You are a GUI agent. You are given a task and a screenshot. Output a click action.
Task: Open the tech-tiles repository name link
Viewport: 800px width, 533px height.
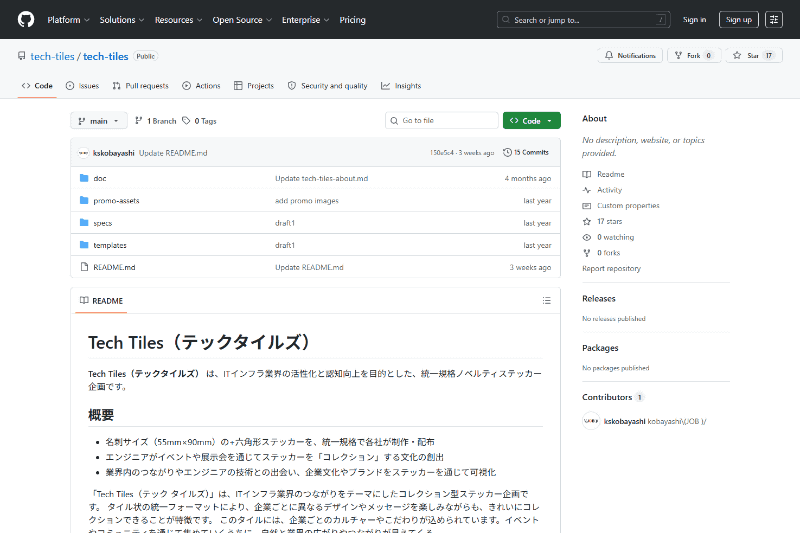pos(106,56)
